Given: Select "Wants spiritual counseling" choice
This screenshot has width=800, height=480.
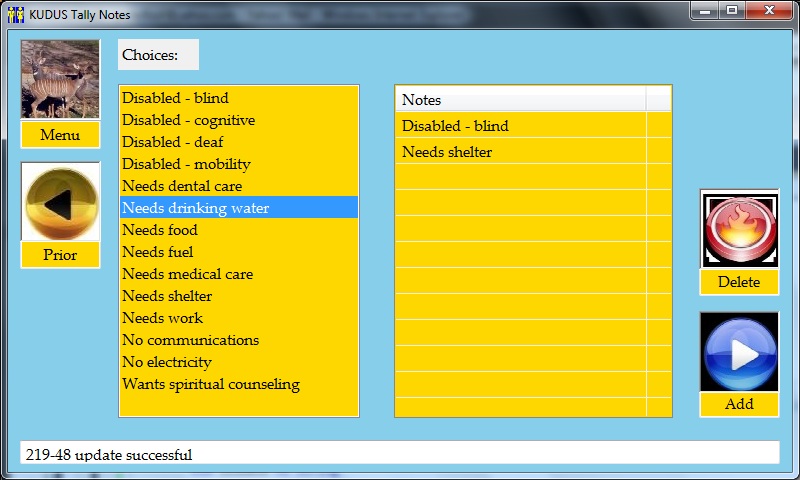Looking at the screenshot, I should coord(211,384).
